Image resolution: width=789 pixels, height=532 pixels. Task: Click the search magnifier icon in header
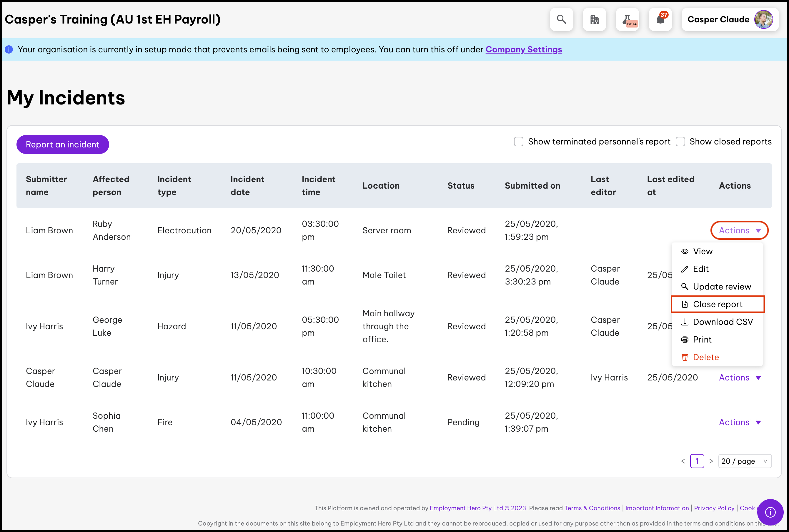[x=561, y=19]
